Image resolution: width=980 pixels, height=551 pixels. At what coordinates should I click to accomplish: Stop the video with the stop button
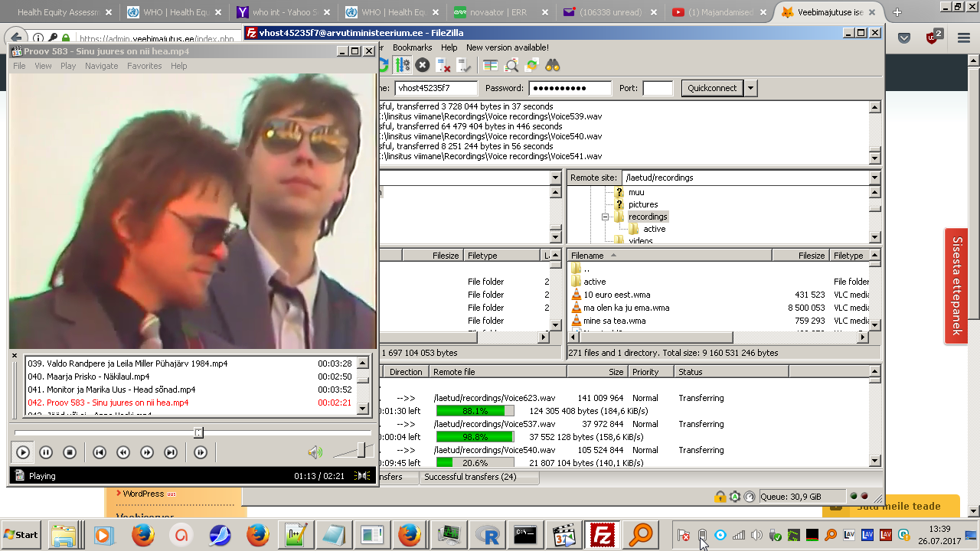pos(70,452)
